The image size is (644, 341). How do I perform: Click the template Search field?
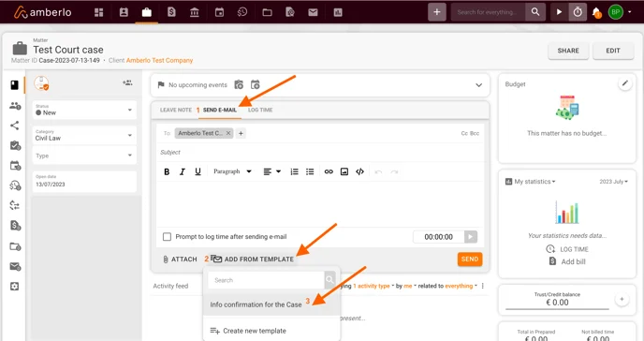(266, 280)
